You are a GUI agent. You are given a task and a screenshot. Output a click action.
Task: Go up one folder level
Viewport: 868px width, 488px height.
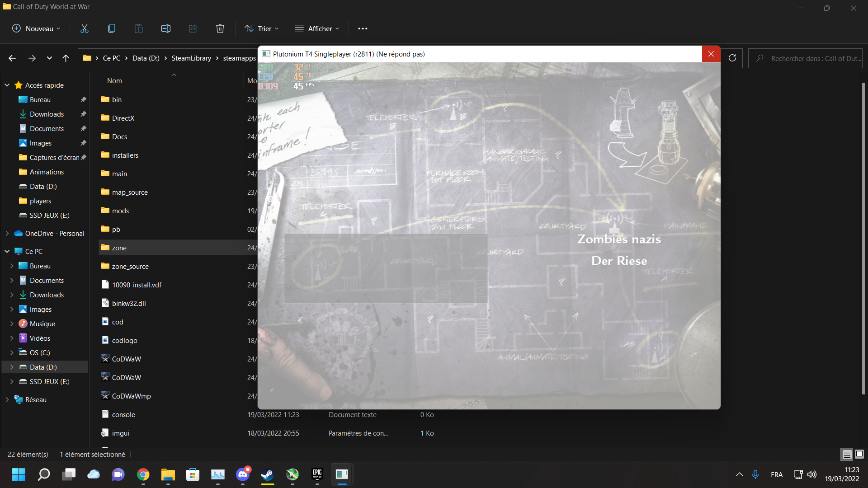(x=66, y=58)
